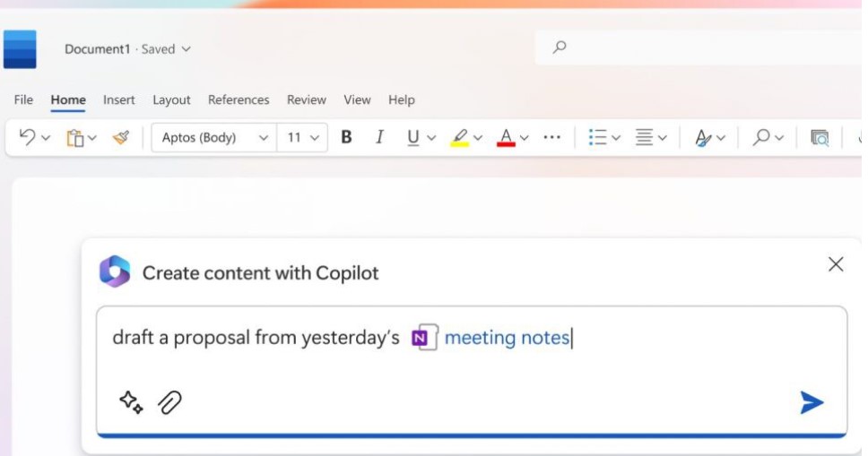The image size is (868, 456).
Task: Expand the Styles dropdown arrow
Action: click(x=721, y=138)
